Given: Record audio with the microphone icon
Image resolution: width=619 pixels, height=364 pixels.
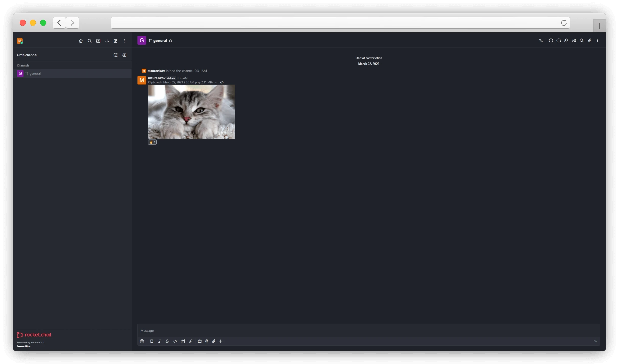Looking at the screenshot, I should tap(207, 341).
